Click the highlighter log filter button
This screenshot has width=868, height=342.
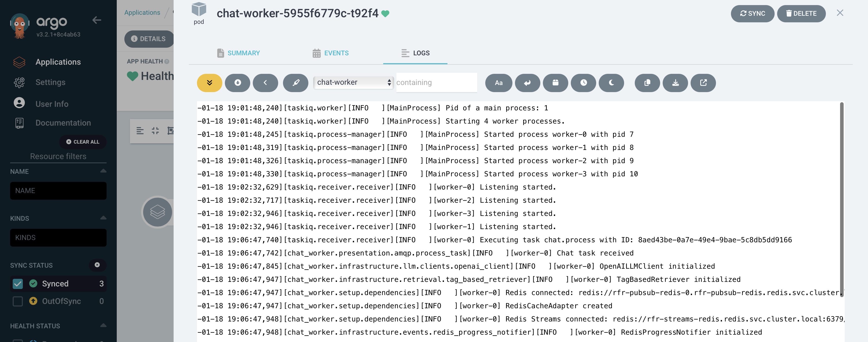pos(295,83)
